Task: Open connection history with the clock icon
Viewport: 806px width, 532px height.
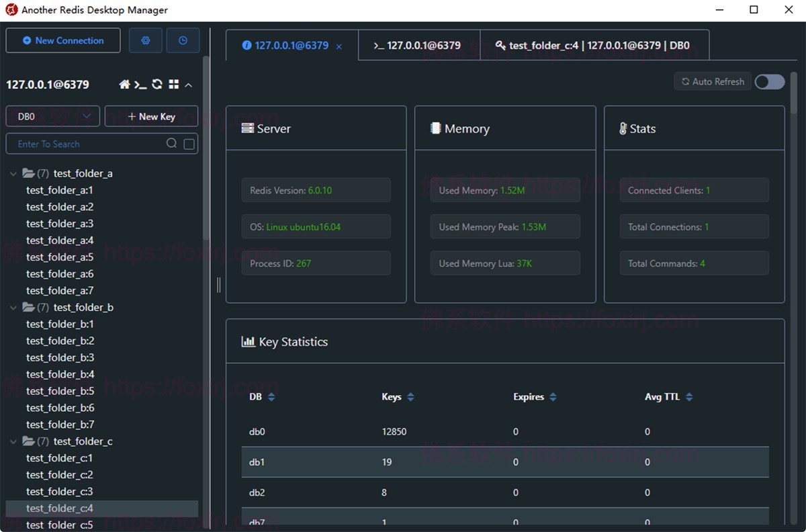Action: 183,40
